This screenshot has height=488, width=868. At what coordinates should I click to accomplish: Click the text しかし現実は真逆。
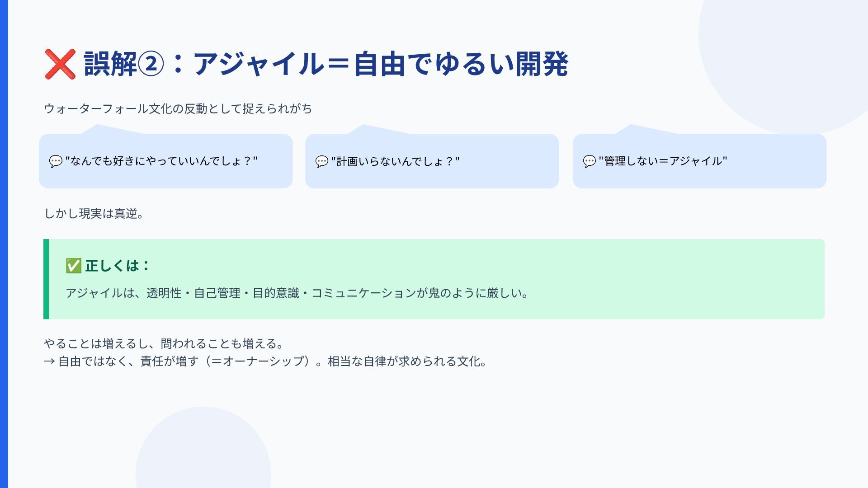tap(94, 213)
